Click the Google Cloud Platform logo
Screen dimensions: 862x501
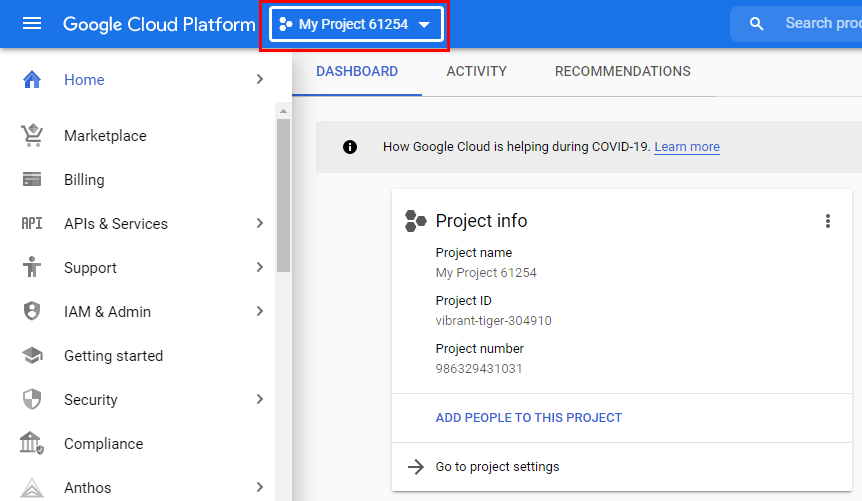tap(159, 24)
